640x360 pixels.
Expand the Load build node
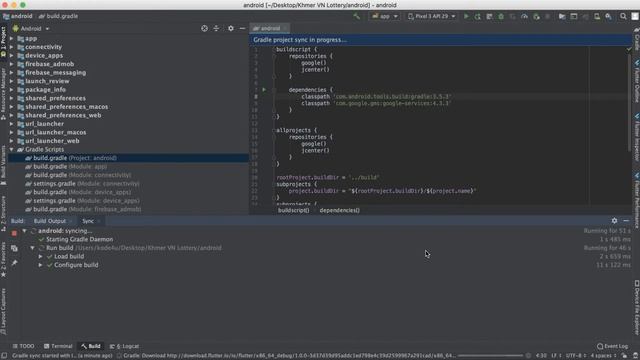click(x=40, y=256)
